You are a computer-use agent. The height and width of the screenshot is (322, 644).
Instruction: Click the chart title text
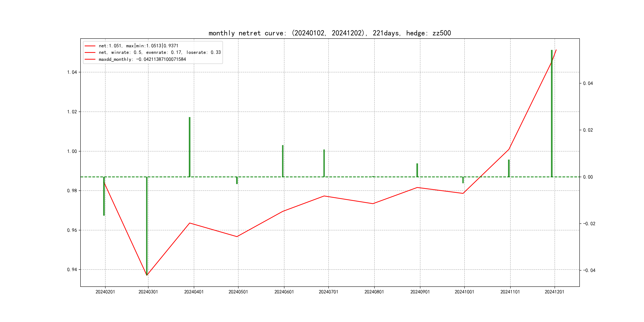330,33
